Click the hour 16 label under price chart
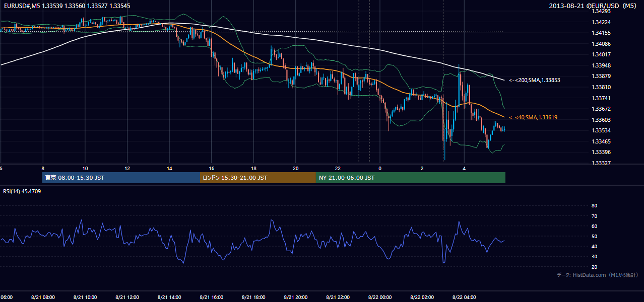This screenshot has height=302, width=644. pyautogui.click(x=212, y=169)
